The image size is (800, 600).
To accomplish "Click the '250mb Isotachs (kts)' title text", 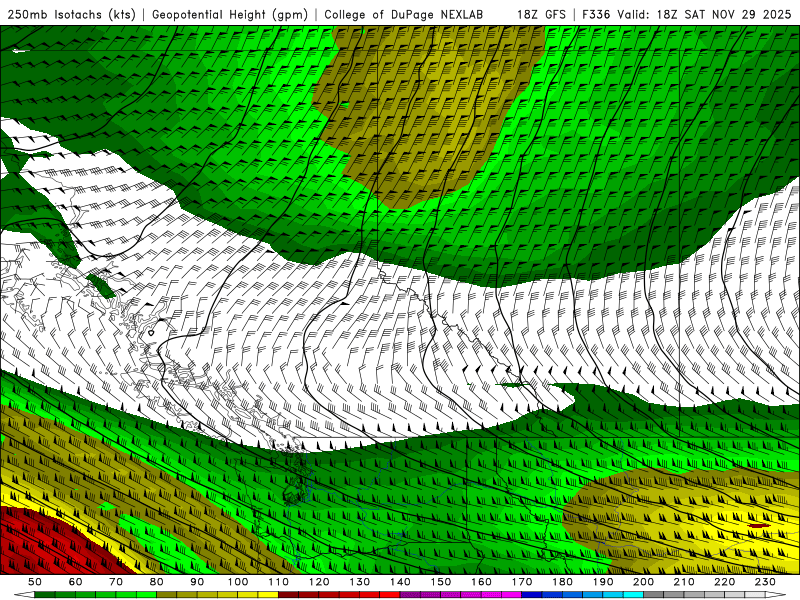I will click(71, 14).
